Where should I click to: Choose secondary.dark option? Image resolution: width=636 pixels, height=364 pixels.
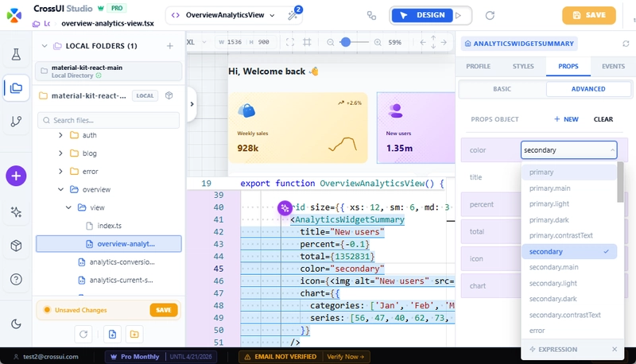(x=568, y=299)
